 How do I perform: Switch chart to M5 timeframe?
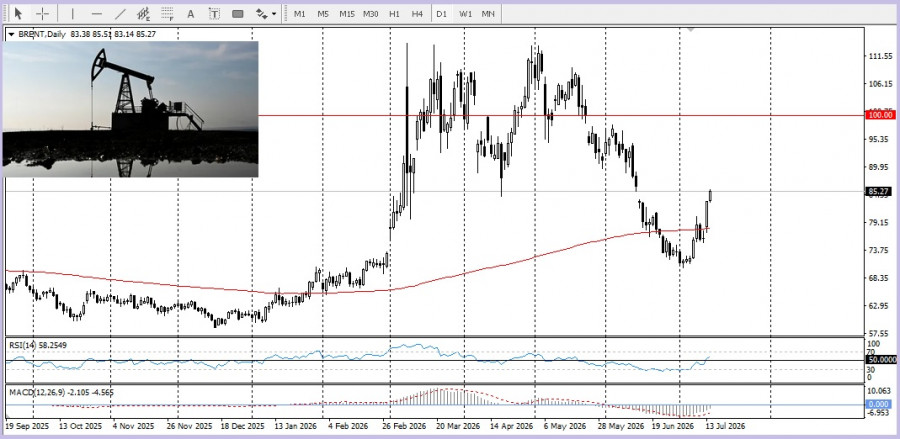(323, 14)
